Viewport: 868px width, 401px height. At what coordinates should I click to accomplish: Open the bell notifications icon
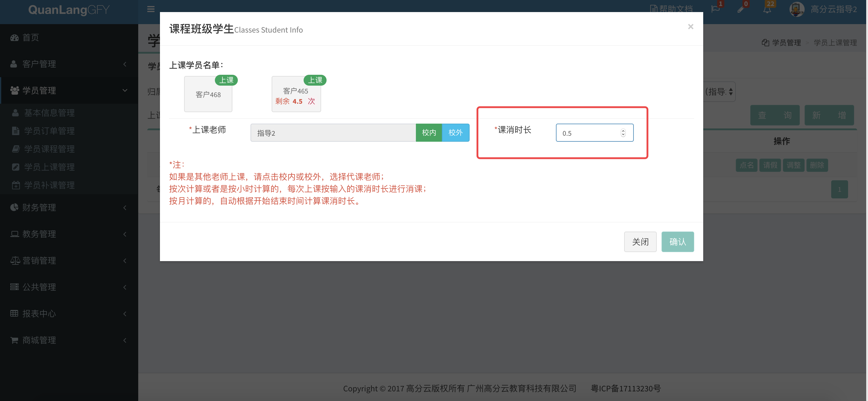[x=767, y=9]
